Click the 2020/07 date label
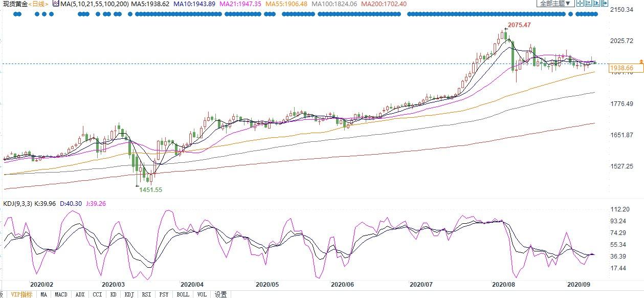The height and width of the screenshot is (298, 644). point(421,284)
